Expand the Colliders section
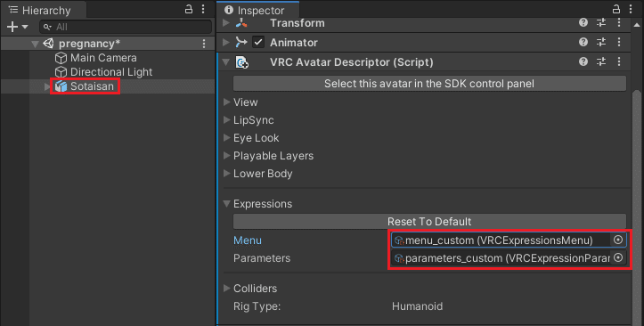The width and height of the screenshot is (644, 326). 227,289
